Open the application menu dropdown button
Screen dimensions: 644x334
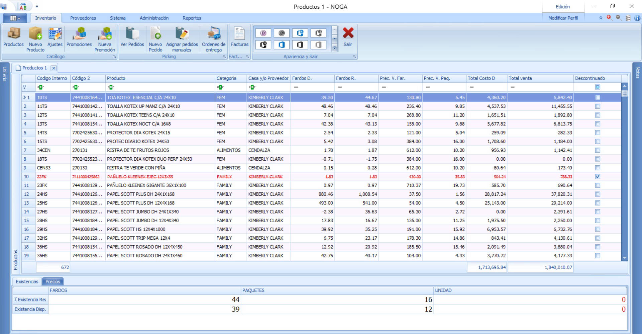click(x=15, y=18)
